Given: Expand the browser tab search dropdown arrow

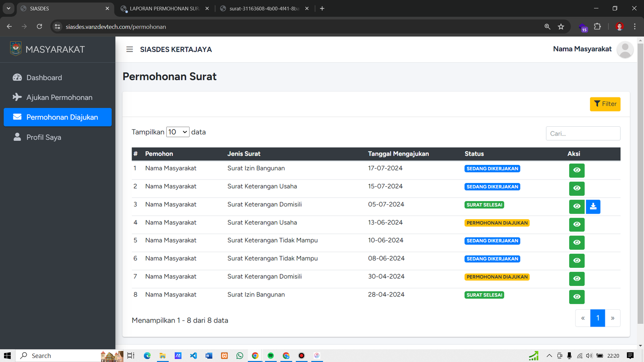Looking at the screenshot, I should pos(8,8).
